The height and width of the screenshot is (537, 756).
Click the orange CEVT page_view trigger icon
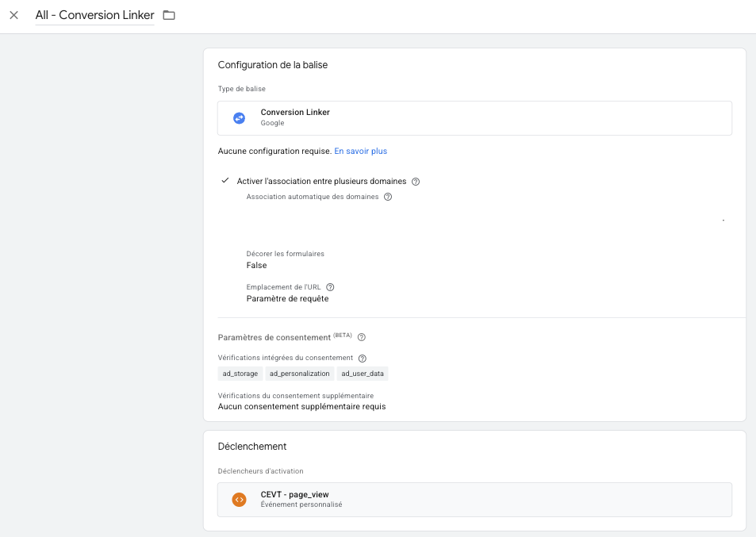coord(239,500)
